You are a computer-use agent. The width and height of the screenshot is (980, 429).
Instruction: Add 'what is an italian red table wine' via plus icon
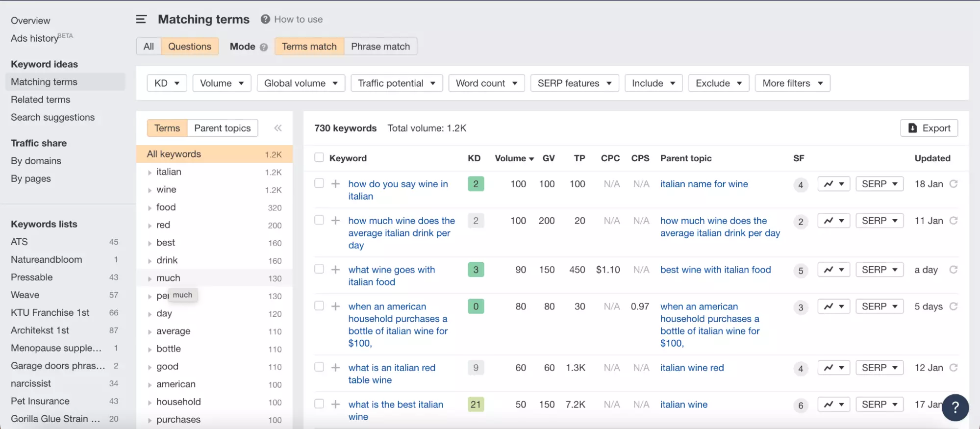coord(335,368)
